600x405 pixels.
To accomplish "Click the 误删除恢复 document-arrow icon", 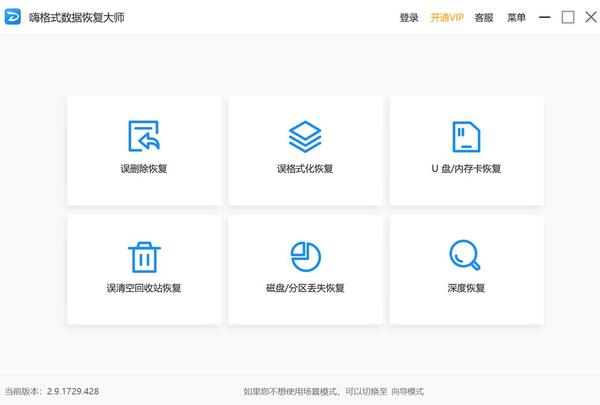I will 144,136.
